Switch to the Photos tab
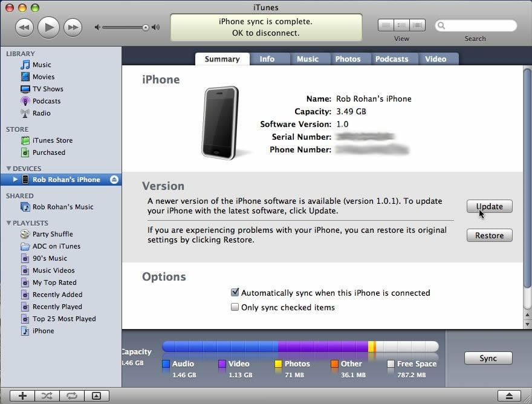Image resolution: width=532 pixels, height=404 pixels. pyautogui.click(x=348, y=59)
